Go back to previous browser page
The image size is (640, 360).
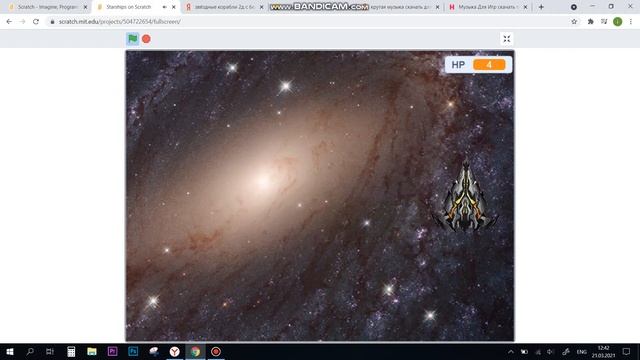[9, 22]
